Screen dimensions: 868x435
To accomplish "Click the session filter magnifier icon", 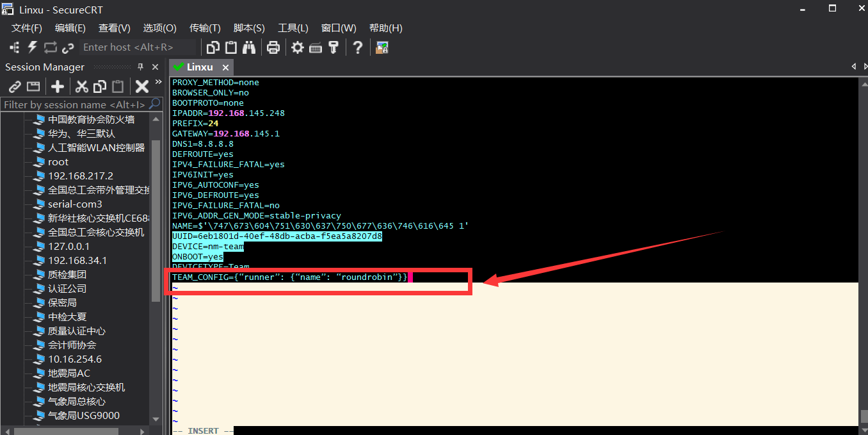I will 155,104.
